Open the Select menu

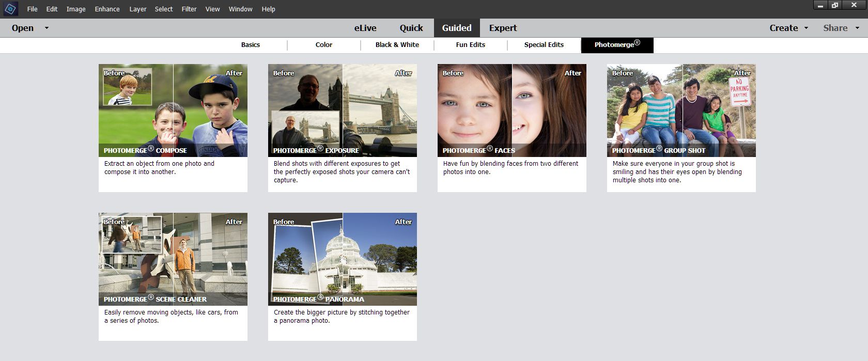pyautogui.click(x=164, y=9)
